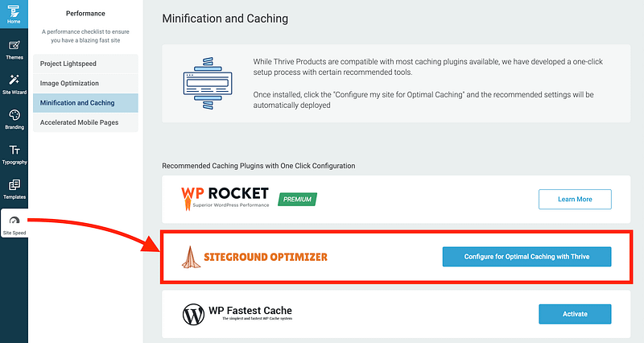Click Learn More for WP Rocket

[x=574, y=199]
